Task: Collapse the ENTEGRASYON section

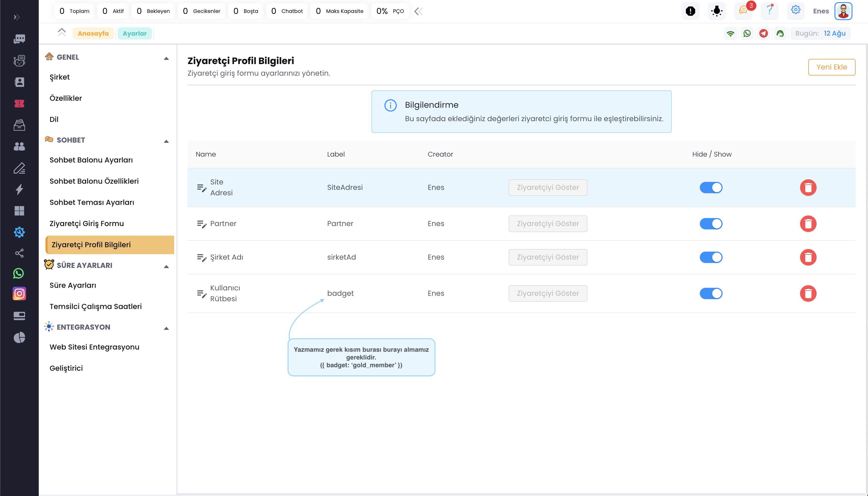Action: click(166, 328)
